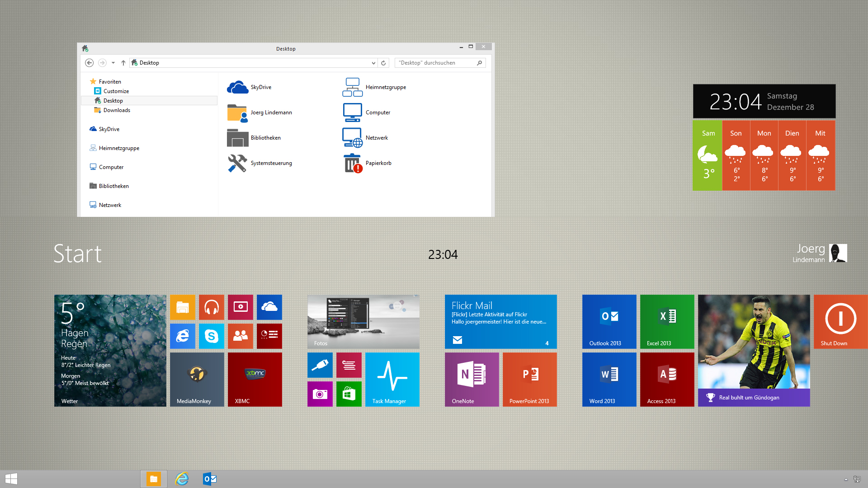
Task: Open Systemsteuerung control panel icon
Action: click(x=259, y=163)
